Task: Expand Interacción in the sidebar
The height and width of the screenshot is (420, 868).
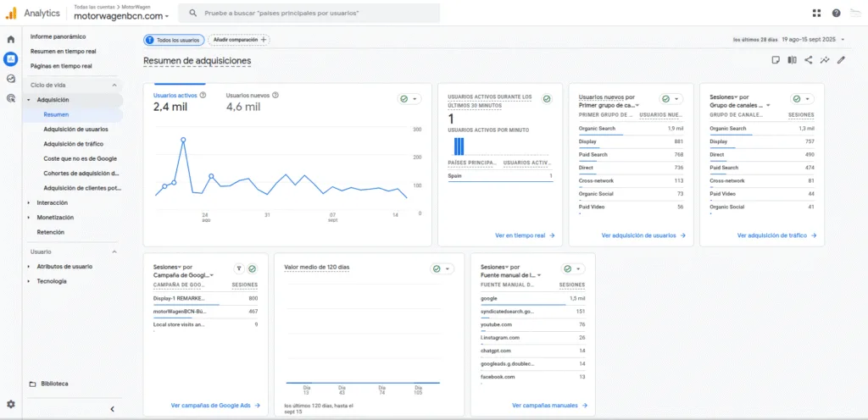Action: click(29, 203)
